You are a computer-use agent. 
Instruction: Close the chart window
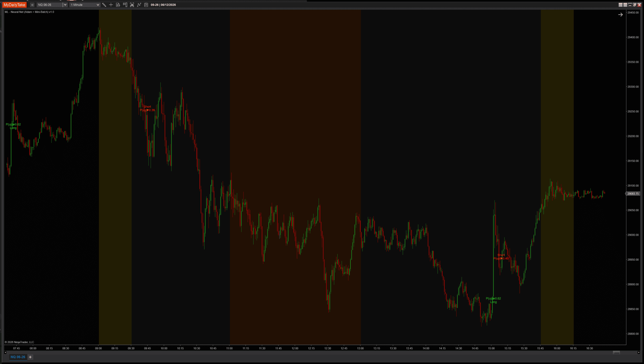click(x=639, y=5)
